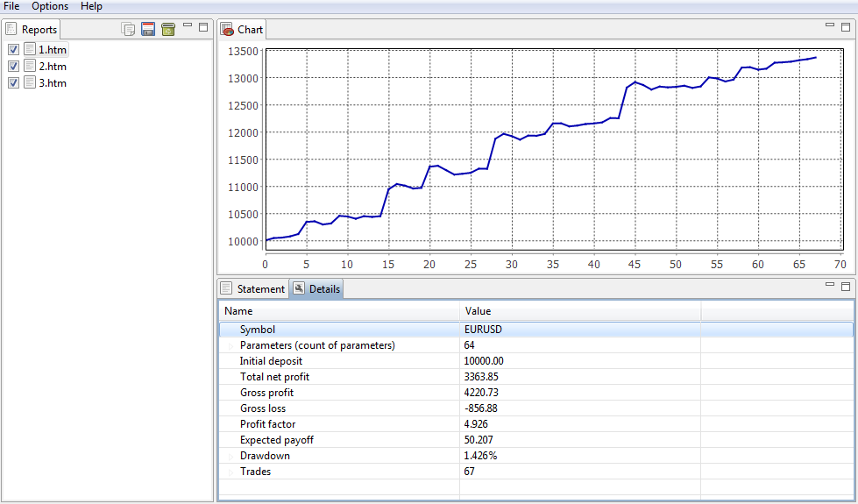The width and height of the screenshot is (858, 504).
Task: Select the Initial deposit row
Action: click(536, 361)
